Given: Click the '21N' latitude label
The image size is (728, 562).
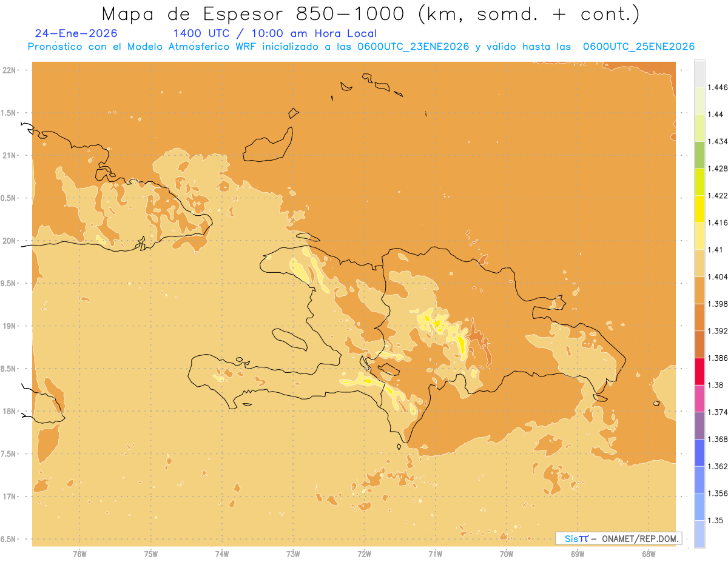Looking at the screenshot, I should (10, 155).
